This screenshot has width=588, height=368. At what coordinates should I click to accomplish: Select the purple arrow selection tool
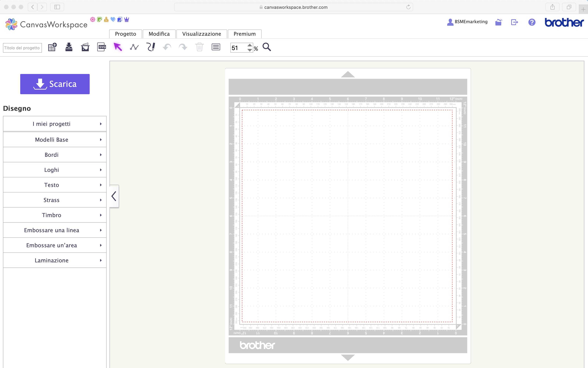tap(118, 47)
